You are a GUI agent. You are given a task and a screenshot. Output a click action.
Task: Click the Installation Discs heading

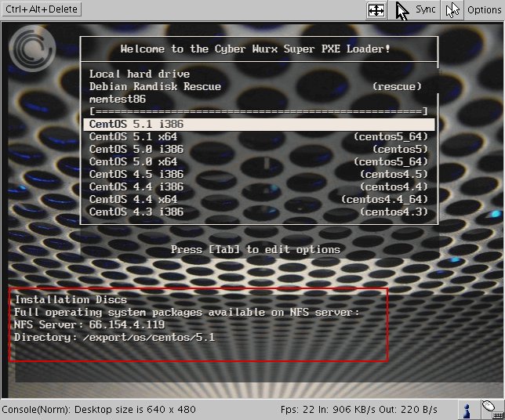(71, 300)
